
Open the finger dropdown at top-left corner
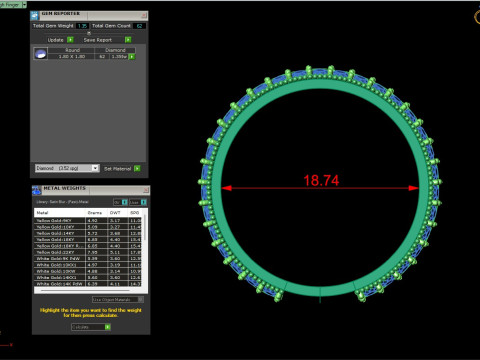click(24, 5)
